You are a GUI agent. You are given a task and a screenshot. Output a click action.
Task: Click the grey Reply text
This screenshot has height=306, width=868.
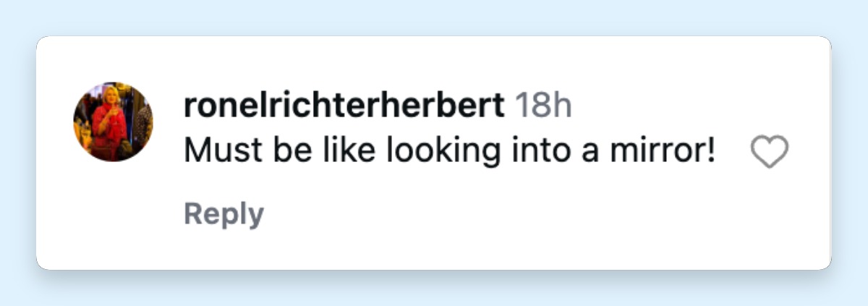(x=224, y=214)
